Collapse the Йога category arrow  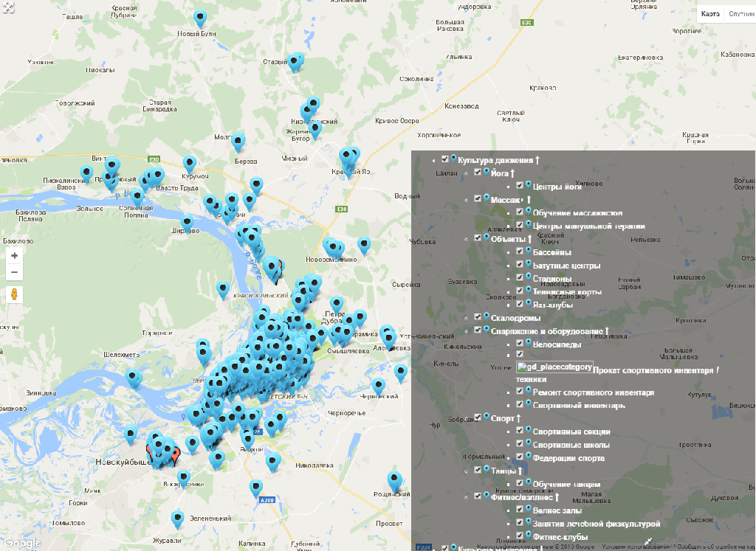(x=512, y=173)
